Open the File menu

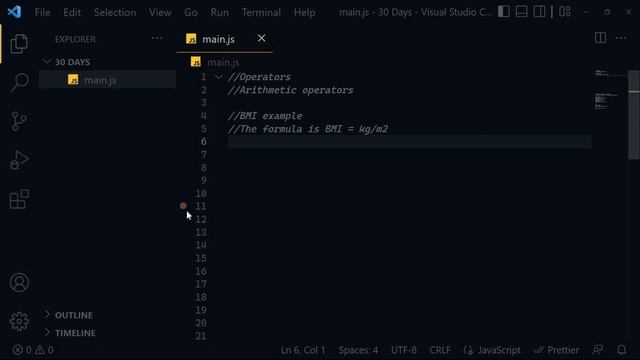(42, 12)
